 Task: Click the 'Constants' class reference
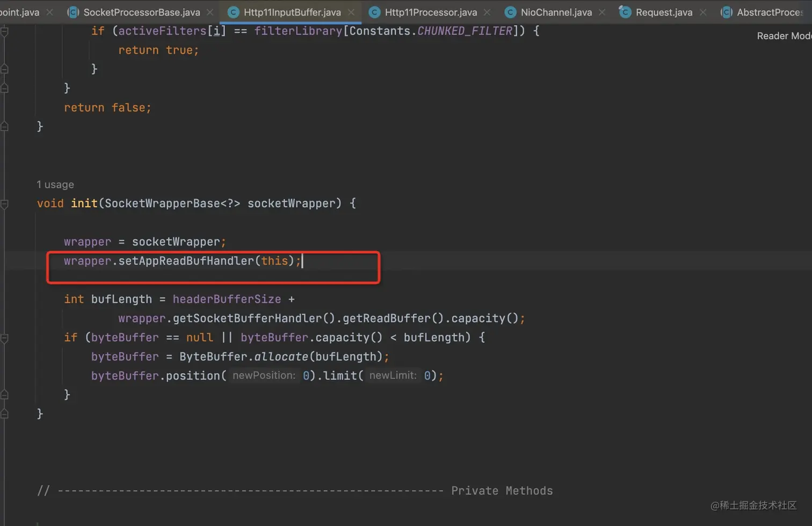[x=380, y=31]
